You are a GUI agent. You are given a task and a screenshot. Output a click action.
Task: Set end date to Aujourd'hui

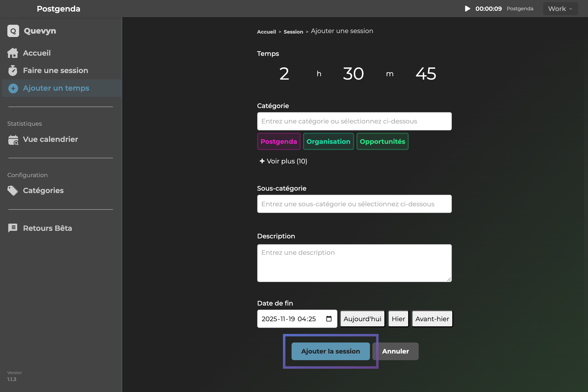[x=362, y=319]
